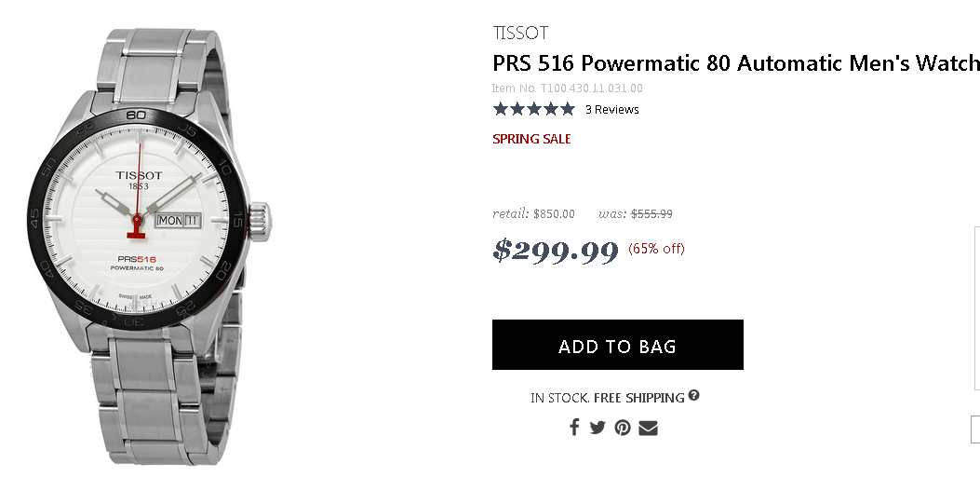Pin product to Pinterest
The height and width of the screenshot is (477, 980).
623,428
